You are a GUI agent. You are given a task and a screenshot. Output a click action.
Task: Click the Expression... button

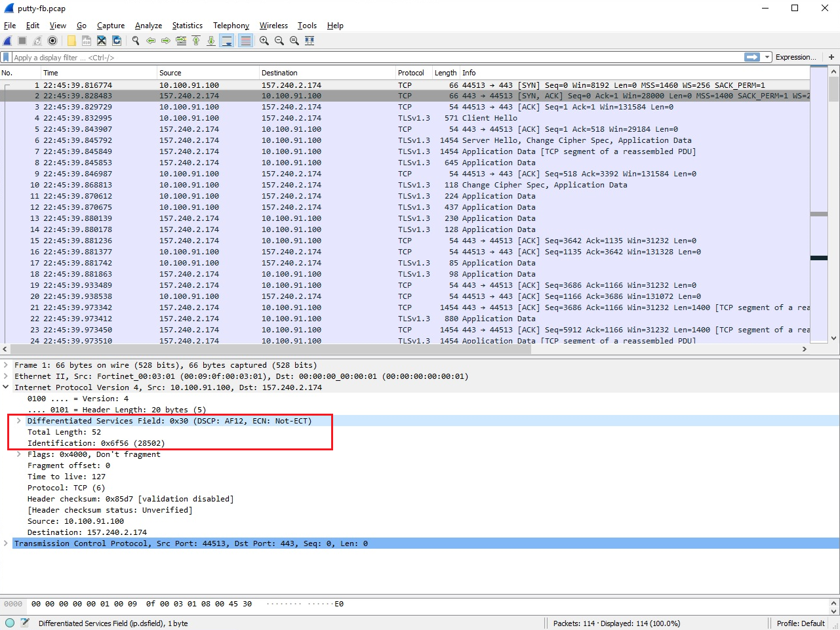[x=795, y=57]
